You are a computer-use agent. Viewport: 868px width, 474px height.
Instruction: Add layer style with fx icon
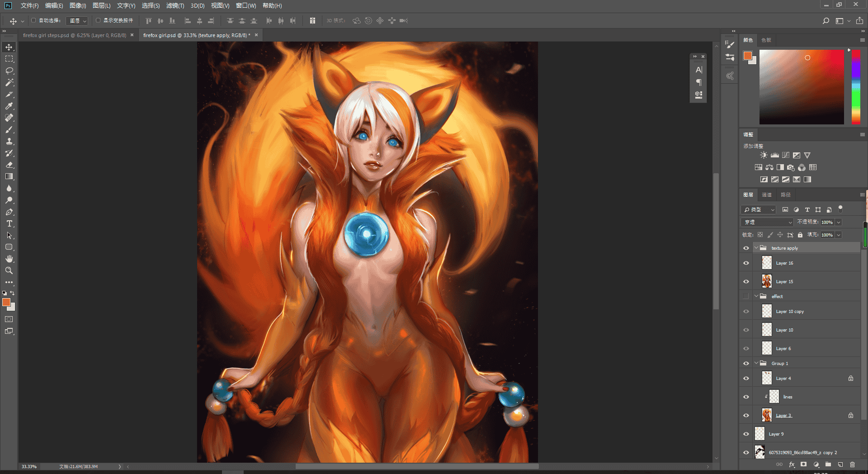coord(792,465)
